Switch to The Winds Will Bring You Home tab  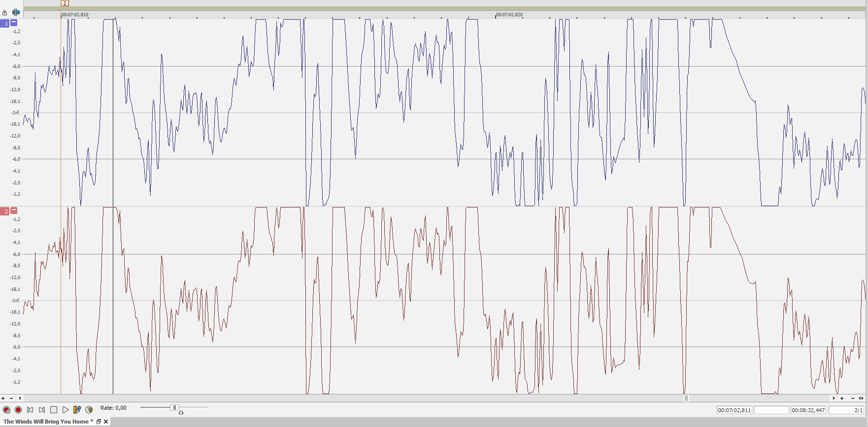click(x=46, y=422)
